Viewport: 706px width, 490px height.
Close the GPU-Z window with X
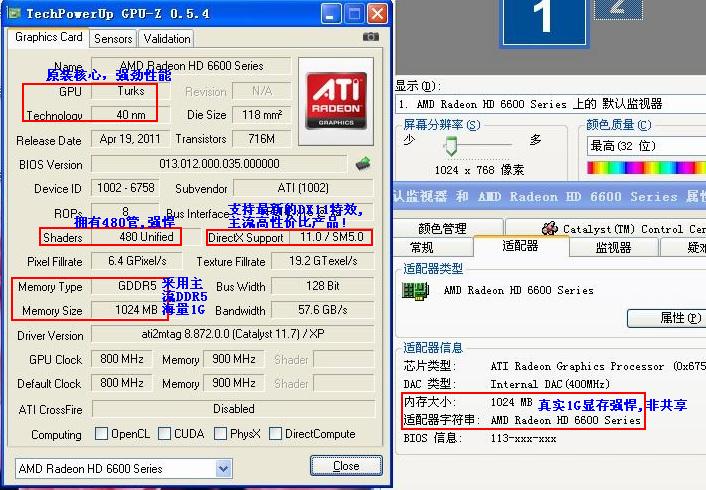377,14
